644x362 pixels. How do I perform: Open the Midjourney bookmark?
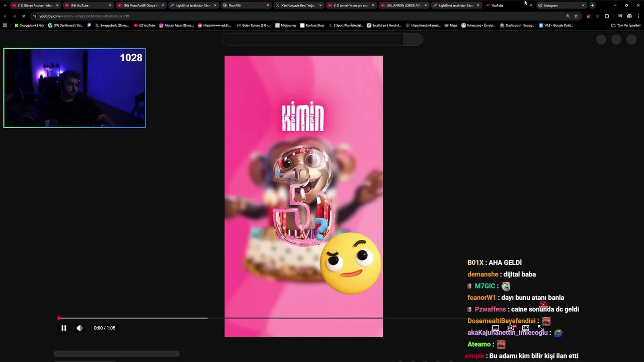tap(286, 25)
